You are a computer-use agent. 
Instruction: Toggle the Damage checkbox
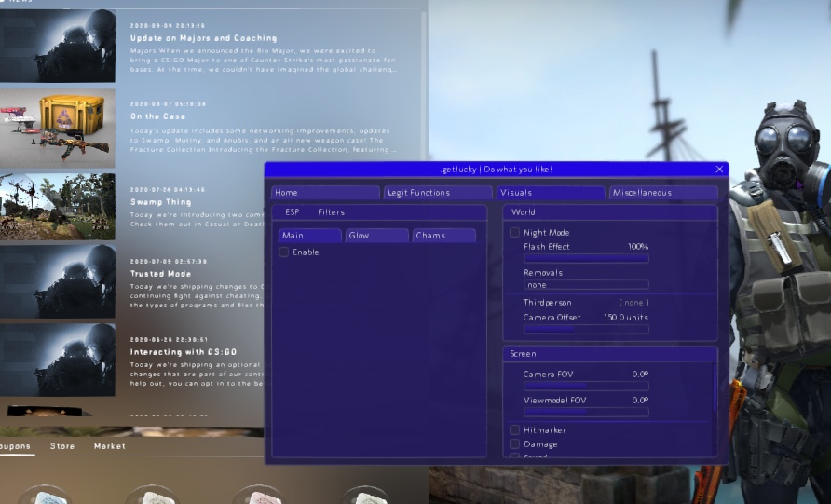pos(514,444)
